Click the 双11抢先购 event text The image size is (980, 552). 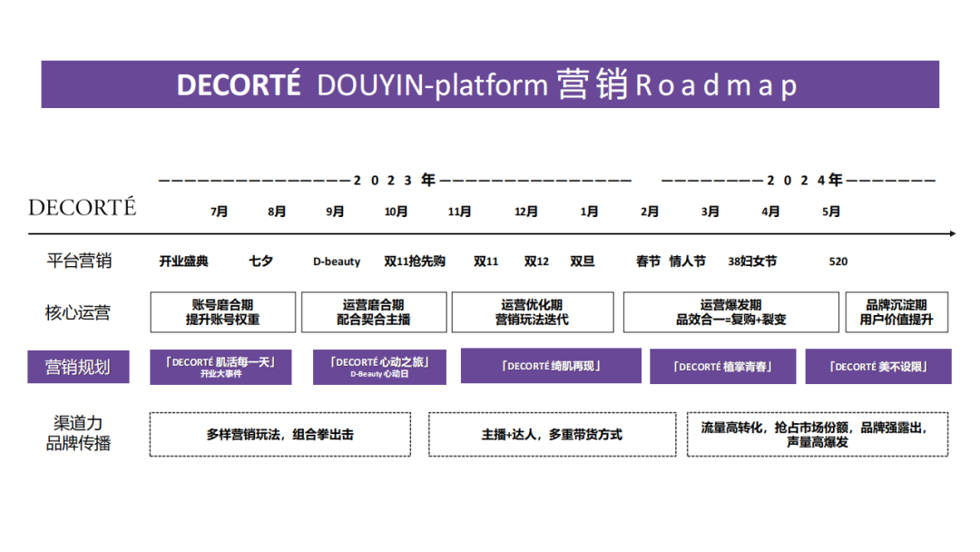pyautogui.click(x=415, y=261)
